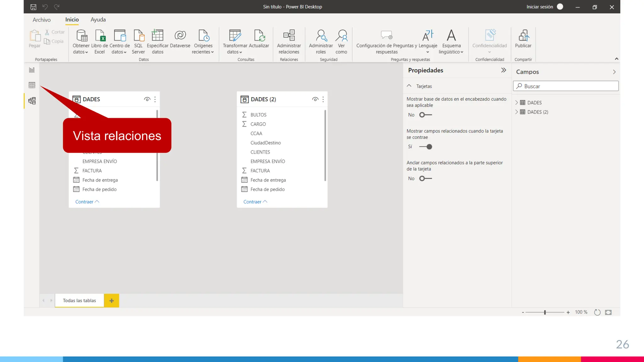Open the Report view icon in sidebar
The width and height of the screenshot is (644, 362).
tap(32, 70)
